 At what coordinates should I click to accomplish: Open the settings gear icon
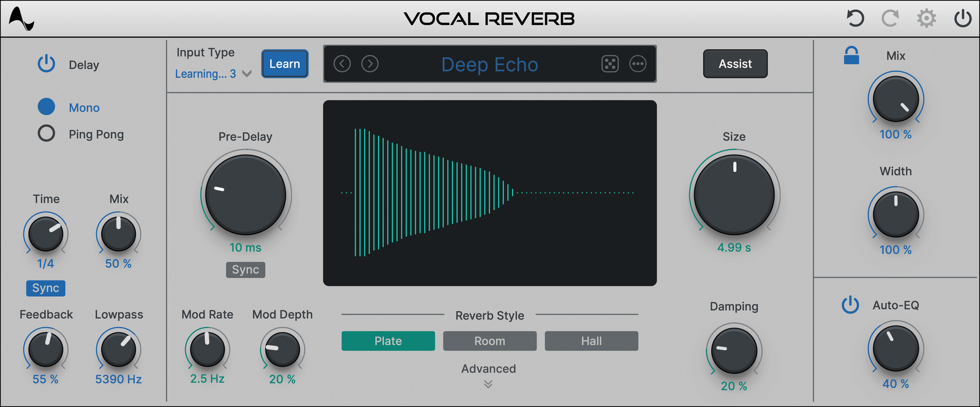[926, 18]
